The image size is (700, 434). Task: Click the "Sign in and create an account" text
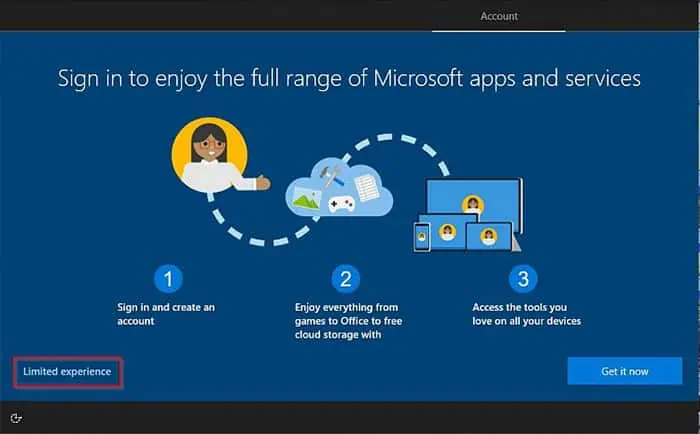[166, 314]
